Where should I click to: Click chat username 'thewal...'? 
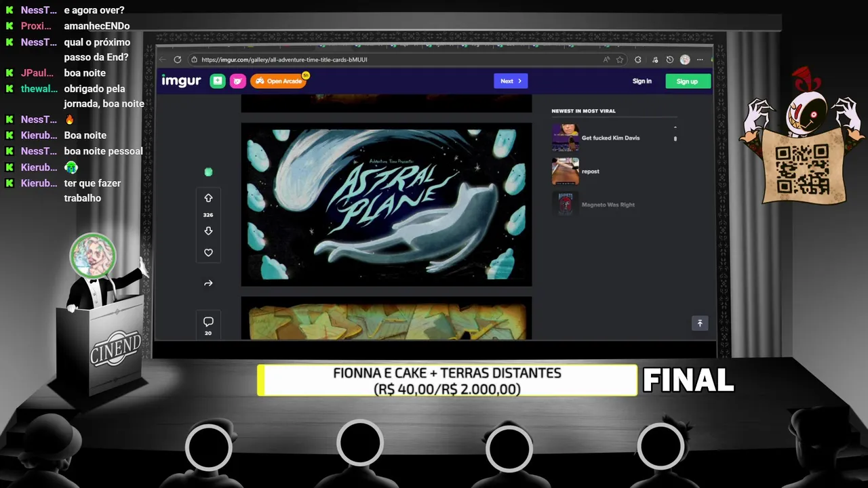pos(39,89)
